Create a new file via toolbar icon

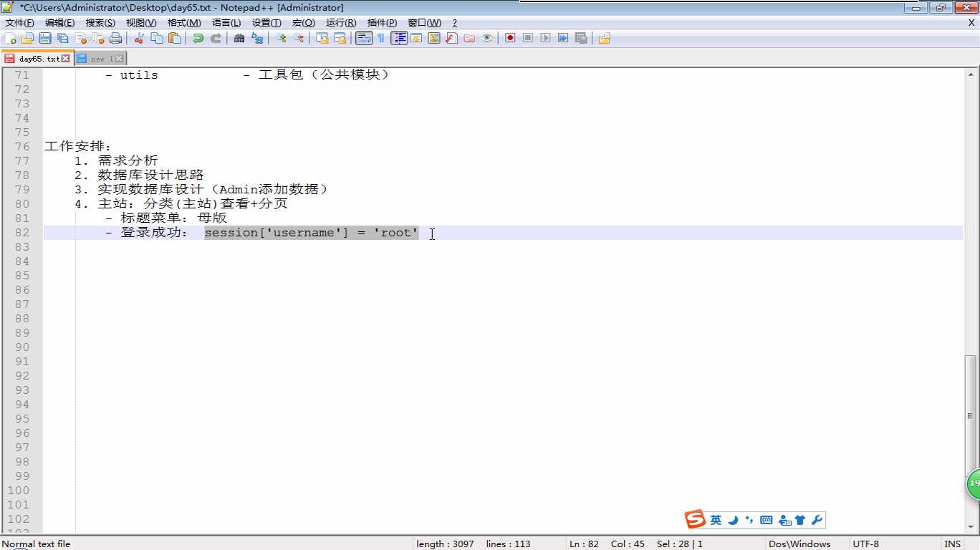pos(10,38)
